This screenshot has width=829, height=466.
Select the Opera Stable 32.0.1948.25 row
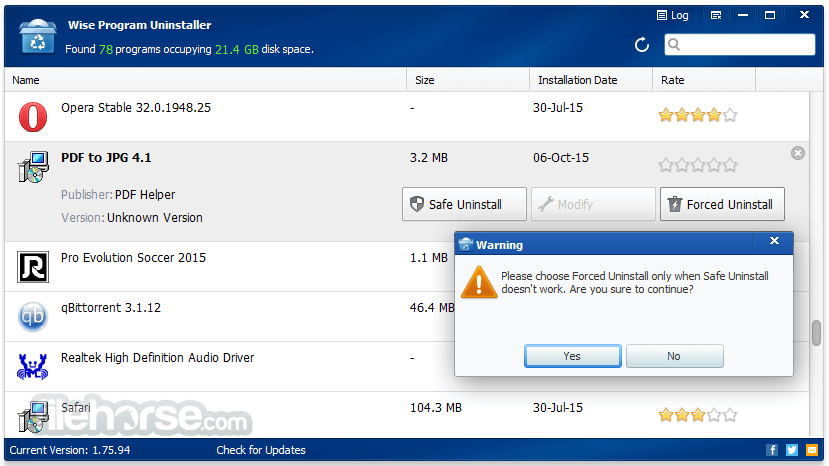(407, 116)
